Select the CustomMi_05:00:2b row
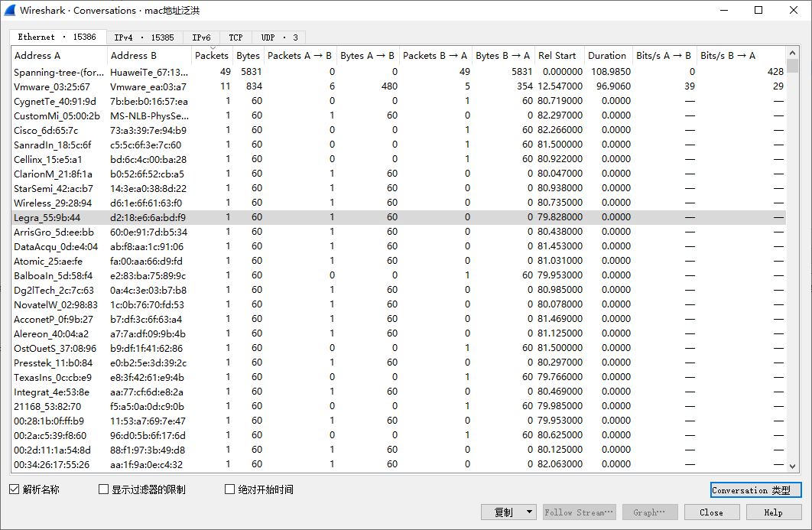 [x=398, y=115]
